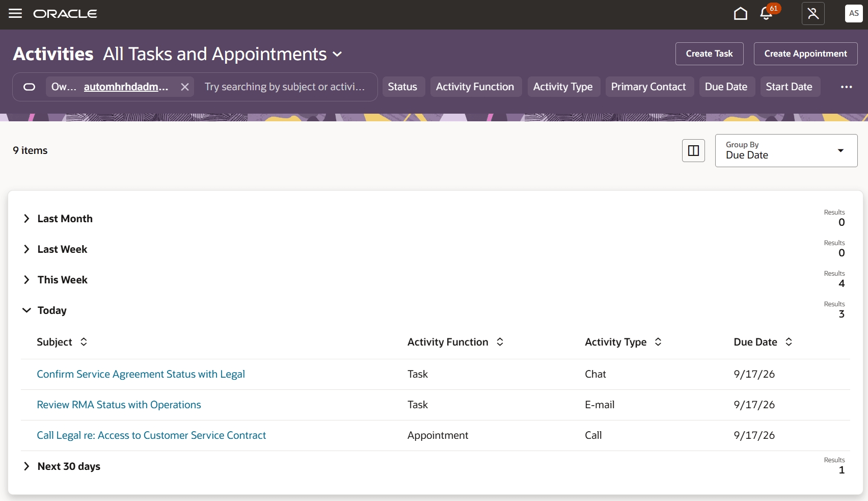Click the Next 30 days results count 1
The height and width of the screenshot is (501, 868).
coord(842,470)
